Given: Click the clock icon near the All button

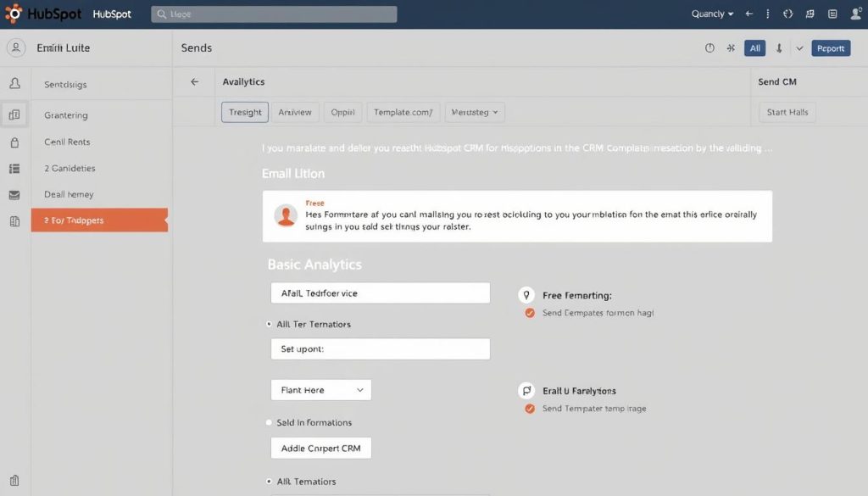Looking at the screenshot, I should click(x=709, y=48).
